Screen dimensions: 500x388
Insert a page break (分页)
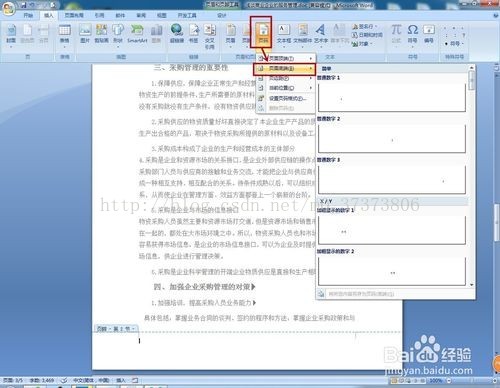pos(44,35)
